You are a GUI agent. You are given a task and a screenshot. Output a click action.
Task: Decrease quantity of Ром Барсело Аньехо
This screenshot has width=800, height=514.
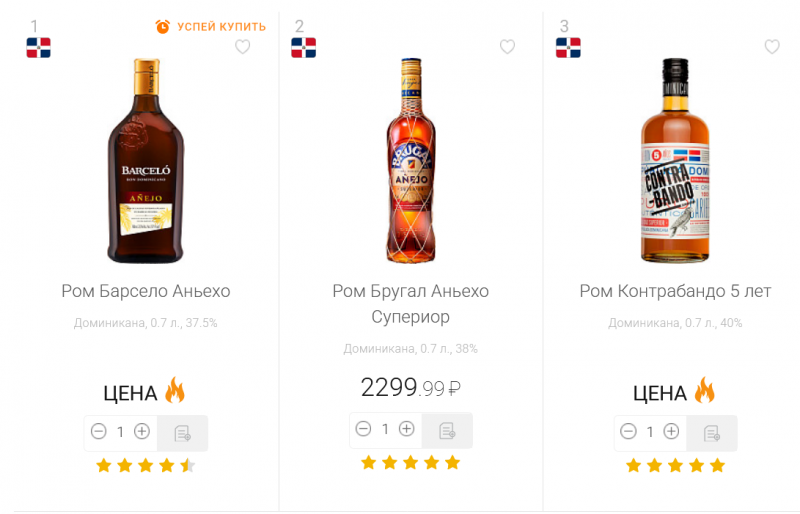(x=98, y=432)
